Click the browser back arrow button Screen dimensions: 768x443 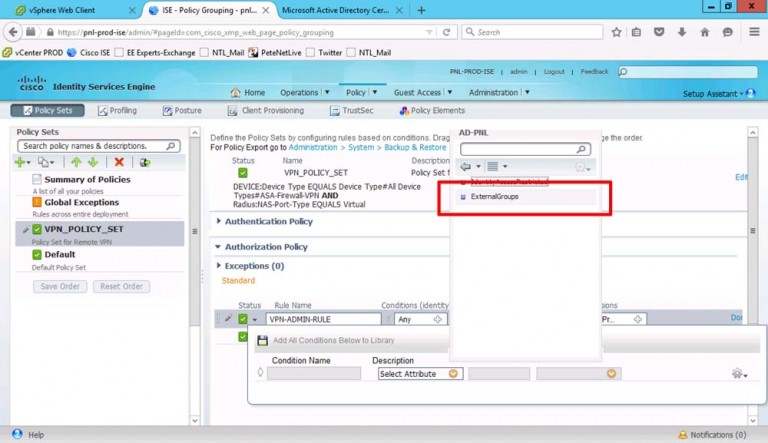tap(13, 32)
